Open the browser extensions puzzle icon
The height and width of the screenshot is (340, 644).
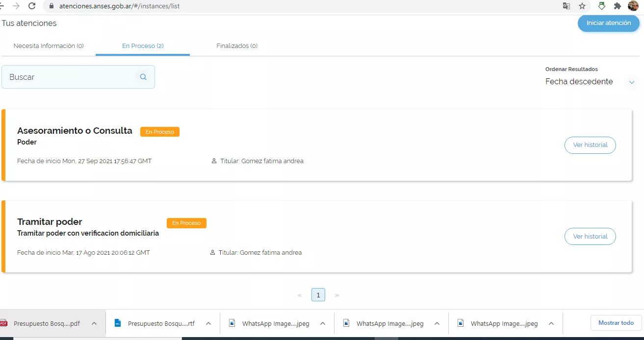(x=618, y=6)
